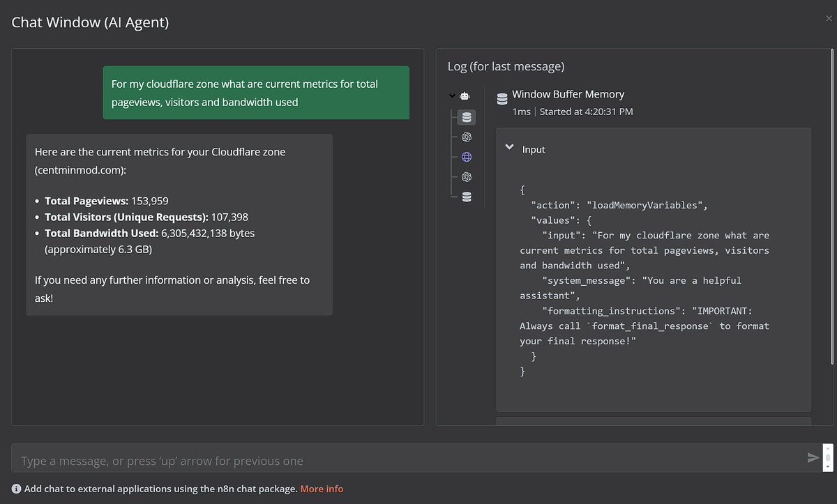Close the Chat Window with the X

[x=829, y=19]
